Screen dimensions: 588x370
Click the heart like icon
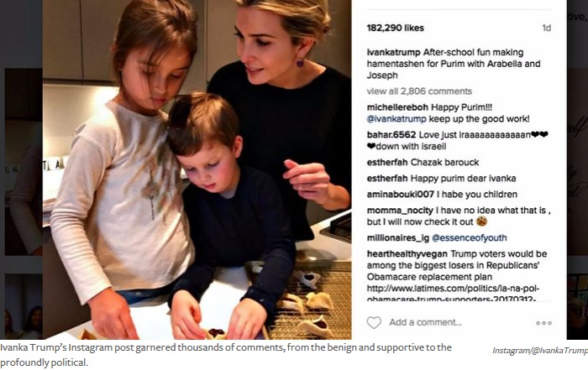(x=374, y=322)
